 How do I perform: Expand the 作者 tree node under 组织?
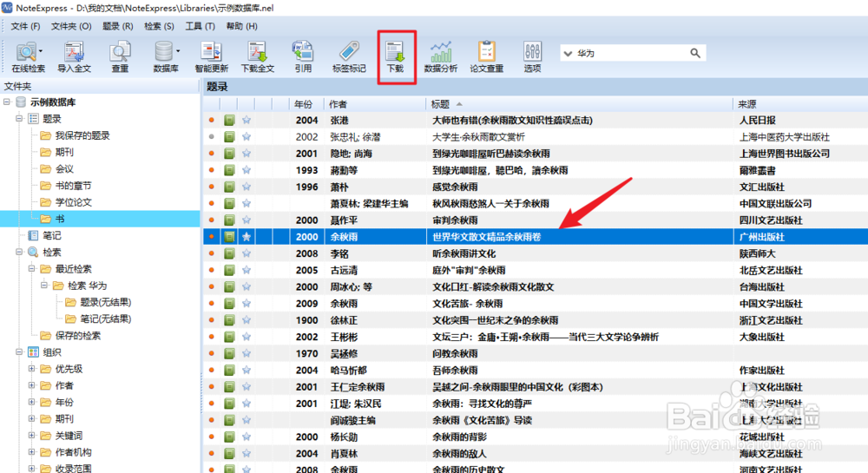[31, 385]
